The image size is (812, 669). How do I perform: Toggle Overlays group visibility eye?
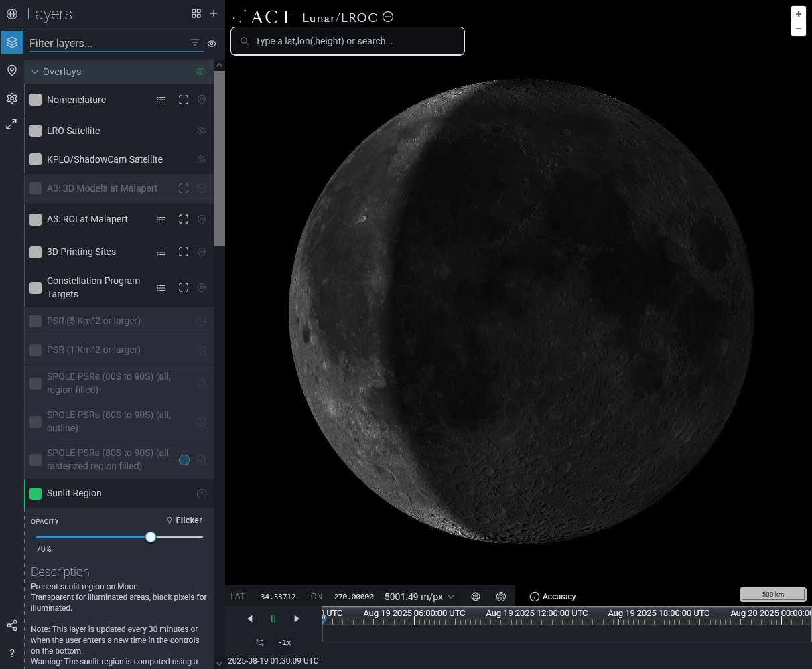pyautogui.click(x=200, y=72)
